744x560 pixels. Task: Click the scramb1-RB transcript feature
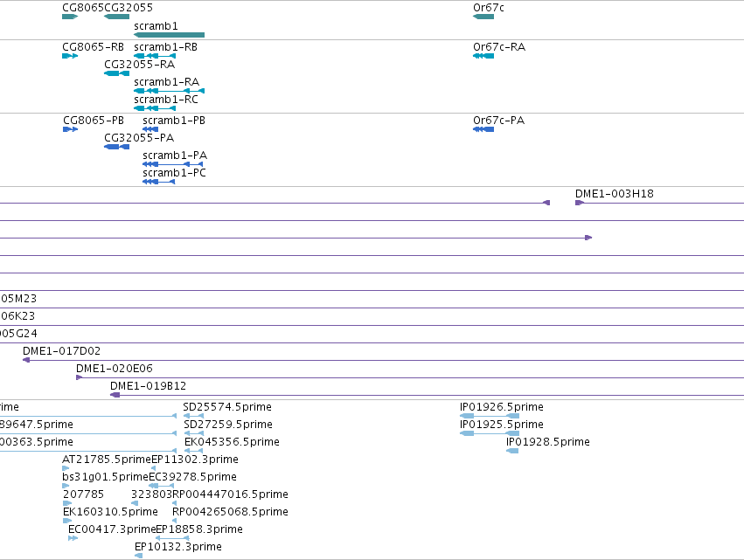pyautogui.click(x=155, y=56)
